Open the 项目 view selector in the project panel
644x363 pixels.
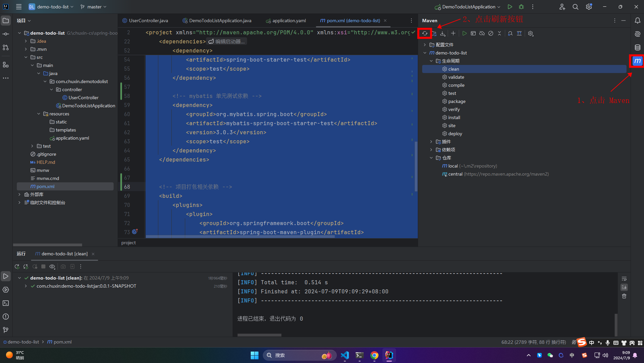point(24,21)
